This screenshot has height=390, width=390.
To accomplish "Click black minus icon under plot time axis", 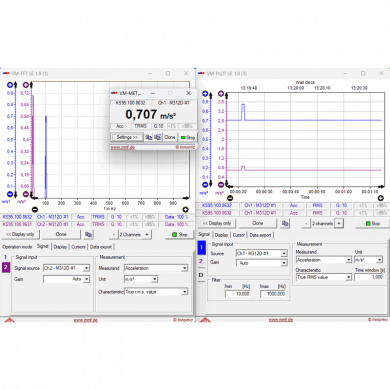I will 230,198.
